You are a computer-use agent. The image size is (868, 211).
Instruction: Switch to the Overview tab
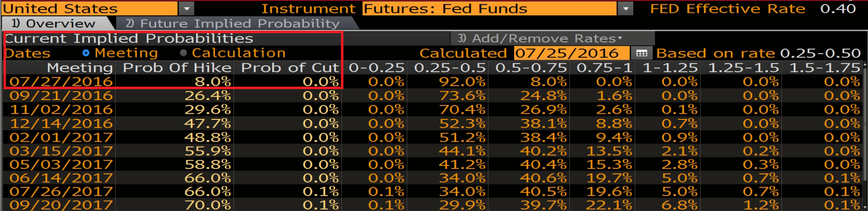click(x=54, y=23)
